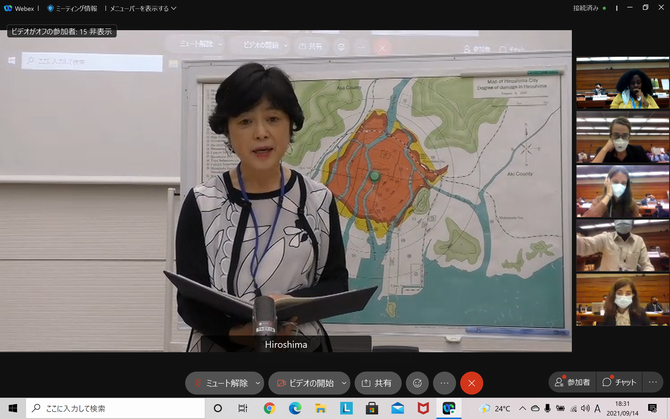This screenshot has height=419, width=670.
Task: Open the 参加者 participants panel
Action: 573,382
